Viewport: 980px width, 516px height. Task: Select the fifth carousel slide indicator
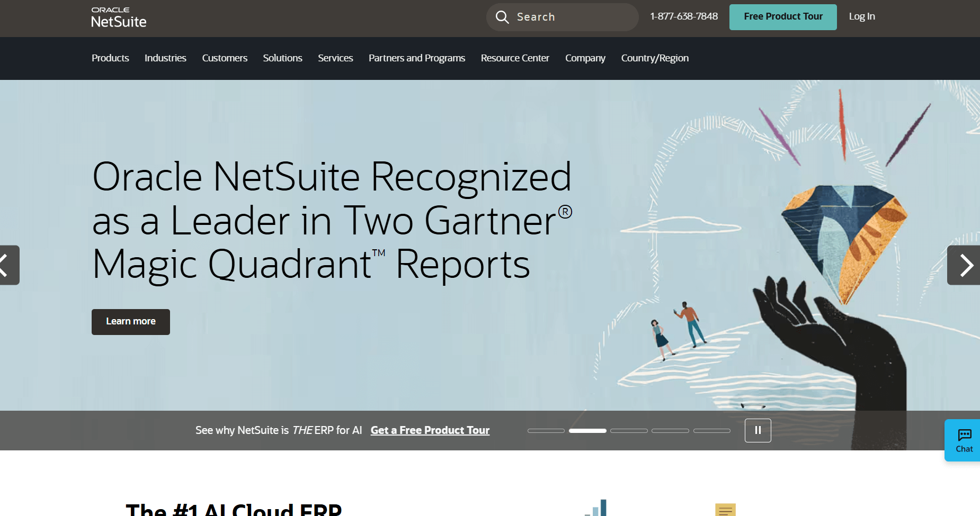[x=711, y=431]
